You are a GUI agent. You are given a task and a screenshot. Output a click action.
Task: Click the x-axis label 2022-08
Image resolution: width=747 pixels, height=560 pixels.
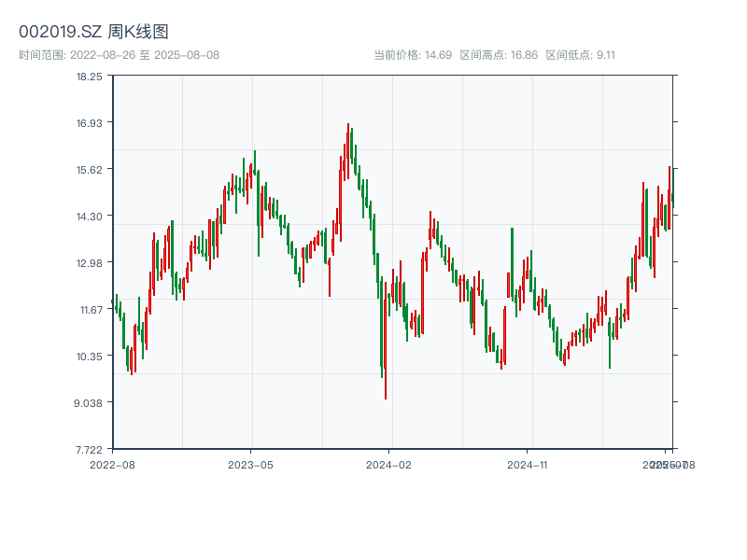[112, 465]
